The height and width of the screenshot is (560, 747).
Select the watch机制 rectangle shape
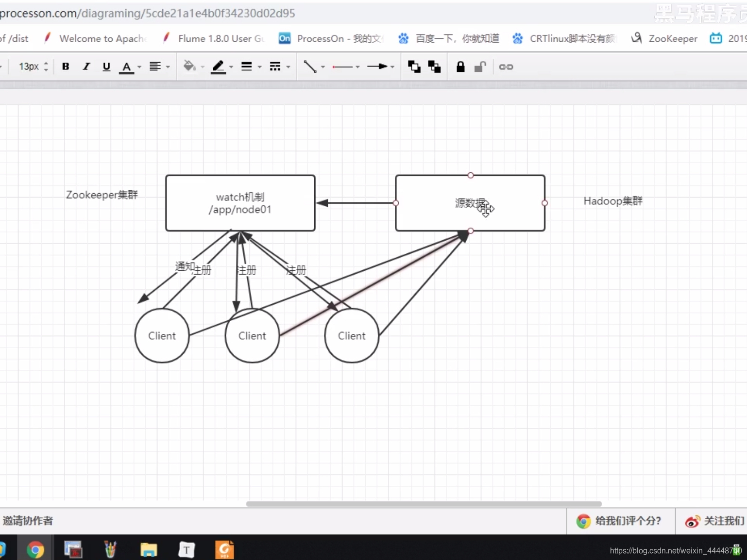pyautogui.click(x=240, y=203)
